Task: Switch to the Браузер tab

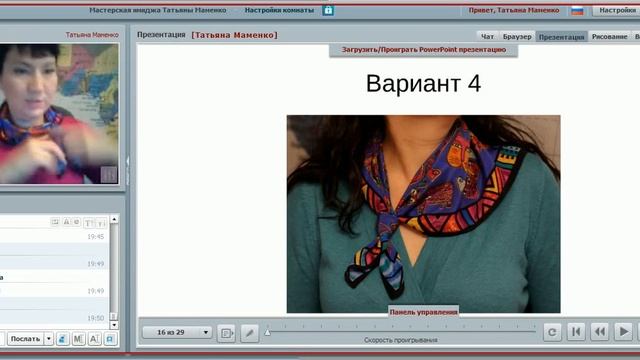Action: coord(517,36)
